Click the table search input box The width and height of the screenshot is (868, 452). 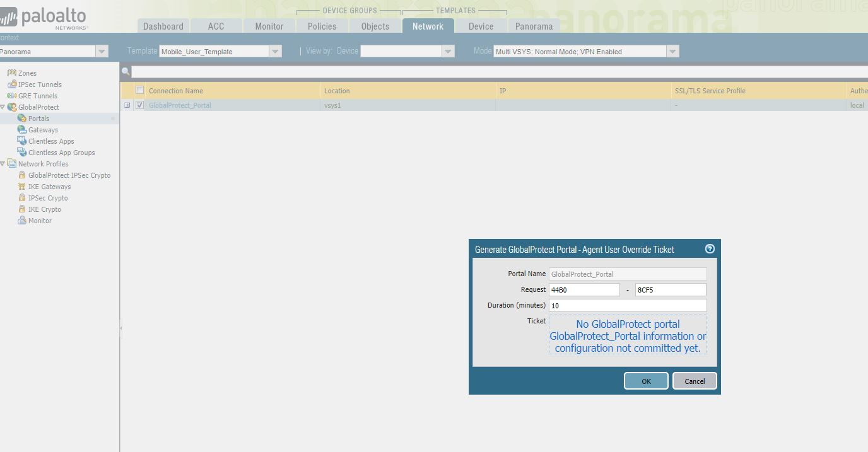point(499,72)
